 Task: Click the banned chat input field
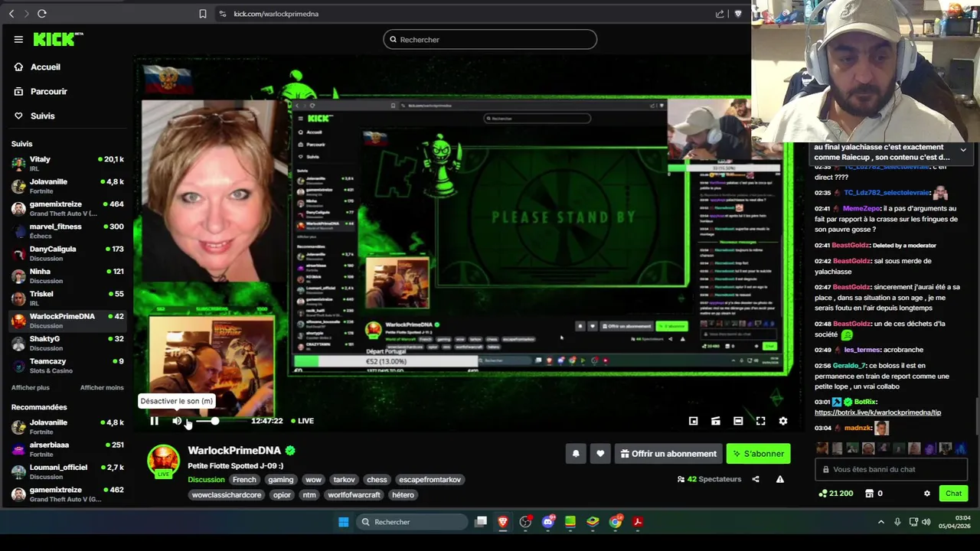pos(890,470)
